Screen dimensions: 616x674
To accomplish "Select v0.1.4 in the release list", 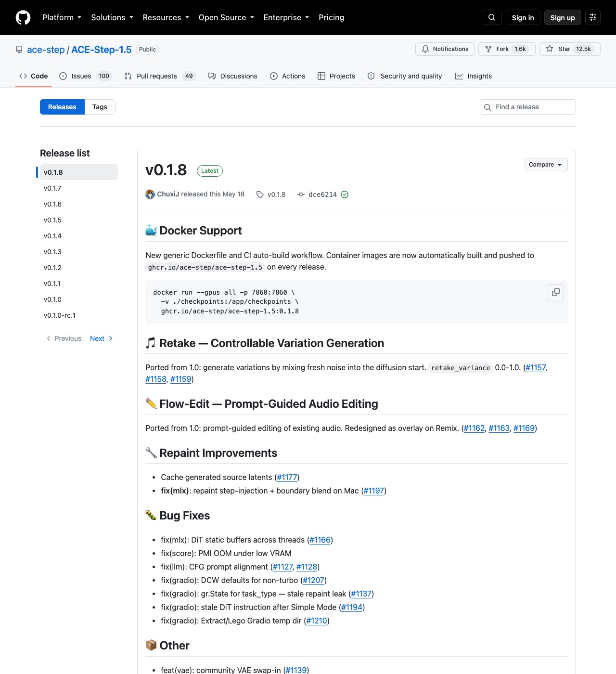I will coord(78,236).
